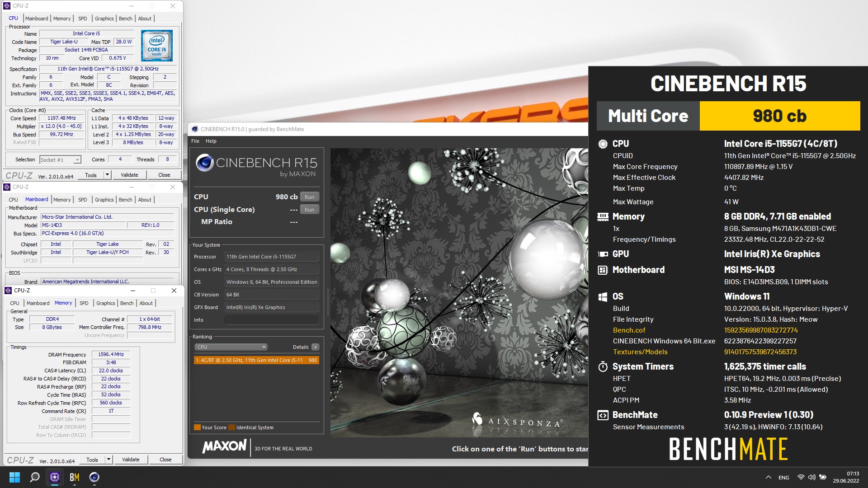Run the CPU multi-core benchmark

pos(309,197)
